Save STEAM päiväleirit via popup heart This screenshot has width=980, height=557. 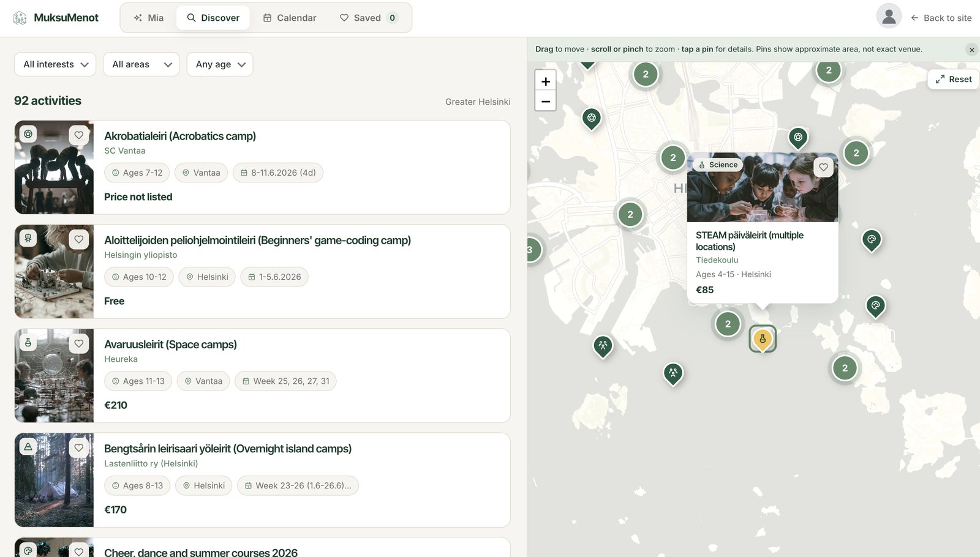click(x=823, y=167)
